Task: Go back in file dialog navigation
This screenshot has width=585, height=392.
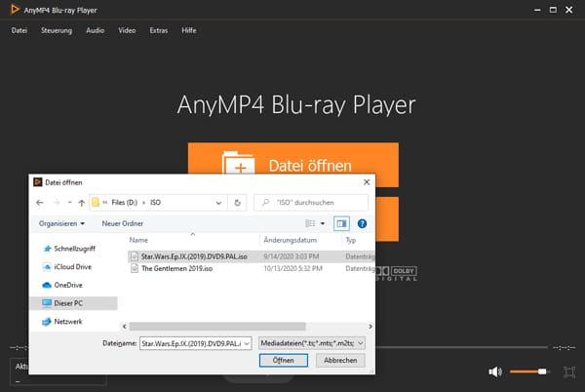Action: point(40,203)
